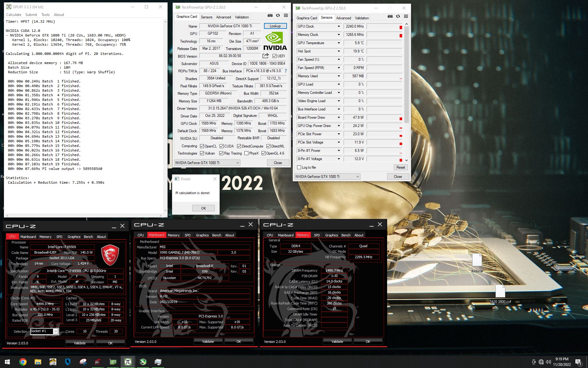Toggle the DirectCompute checkbox

pyautogui.click(x=239, y=146)
